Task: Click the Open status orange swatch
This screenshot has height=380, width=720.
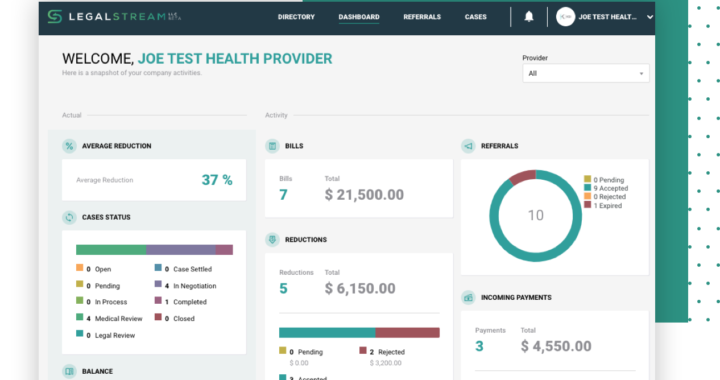Action: [79, 268]
